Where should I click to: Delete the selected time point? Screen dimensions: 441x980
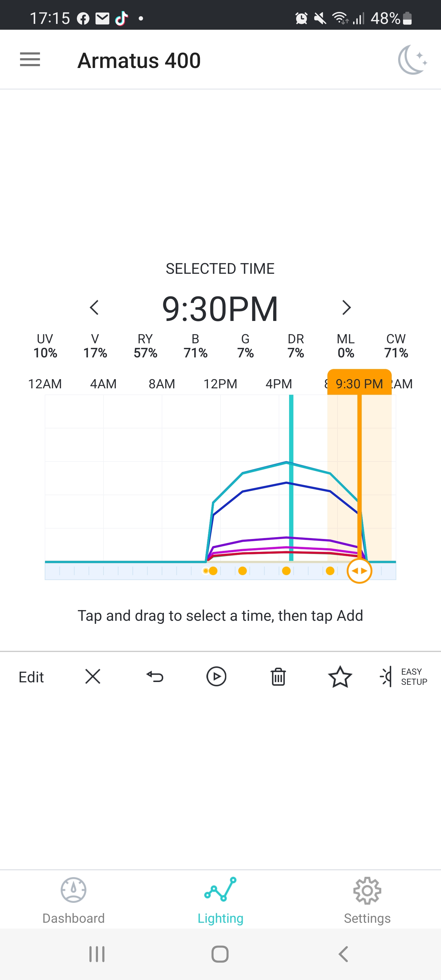(x=278, y=677)
